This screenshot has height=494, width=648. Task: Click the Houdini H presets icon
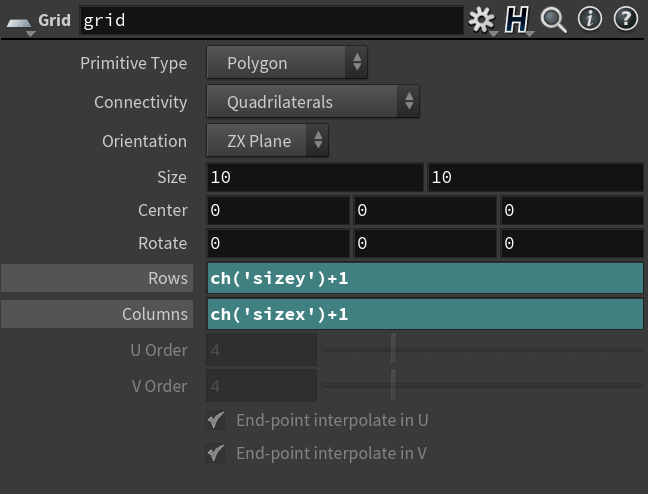pyautogui.click(x=516, y=19)
